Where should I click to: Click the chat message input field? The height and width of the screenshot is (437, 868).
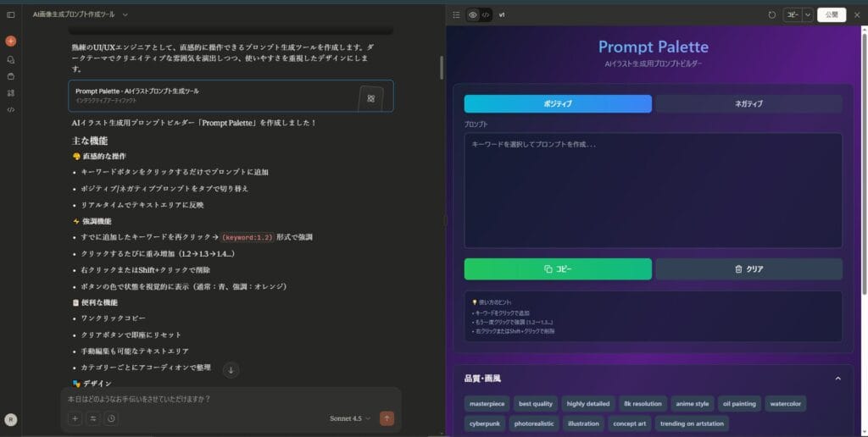229,399
